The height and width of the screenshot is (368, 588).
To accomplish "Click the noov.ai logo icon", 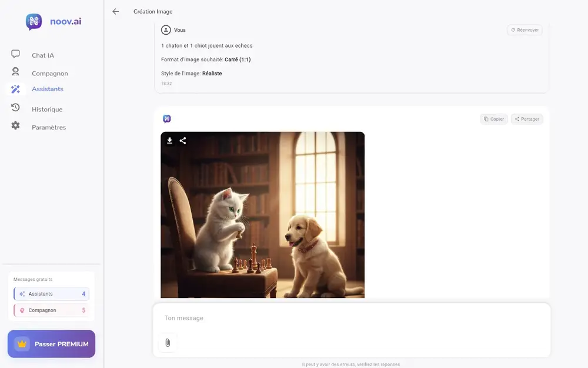I will [34, 21].
